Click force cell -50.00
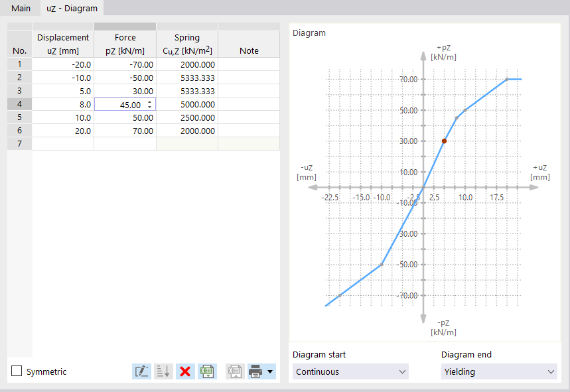The height and width of the screenshot is (392, 570). click(125, 78)
